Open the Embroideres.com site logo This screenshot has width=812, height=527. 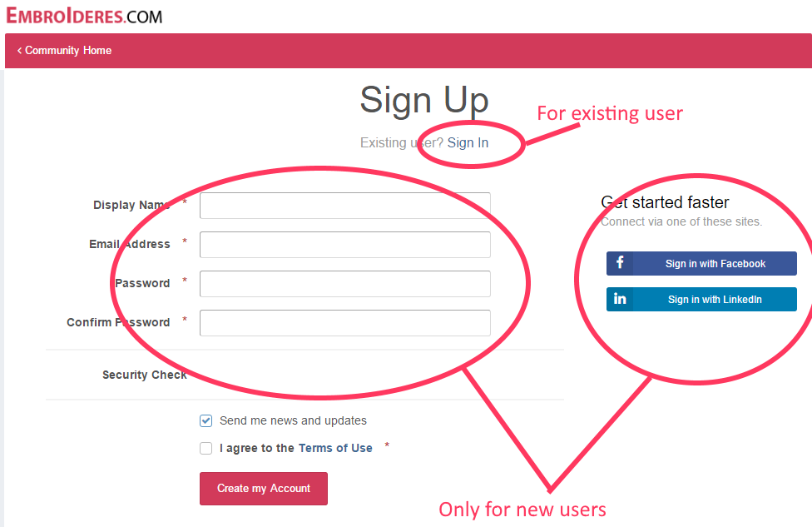click(84, 16)
